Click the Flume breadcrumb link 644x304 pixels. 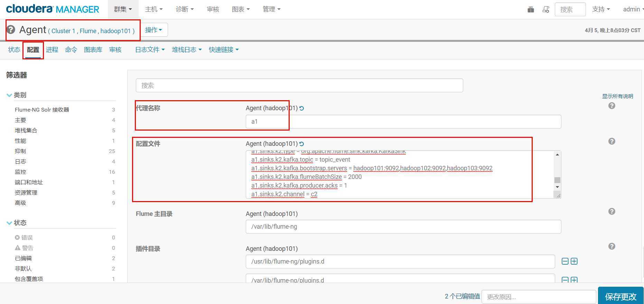88,31
